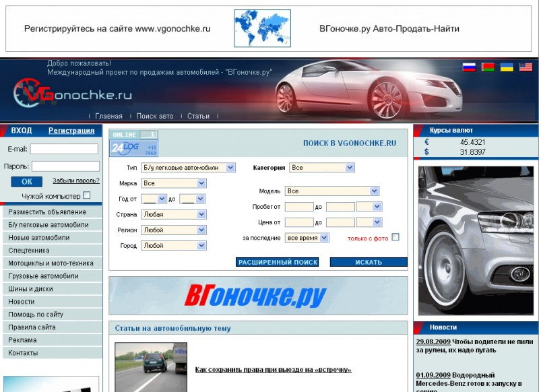The image size is (539, 392).
Task: Open news dated 29.08.2009
Action: coord(433,342)
